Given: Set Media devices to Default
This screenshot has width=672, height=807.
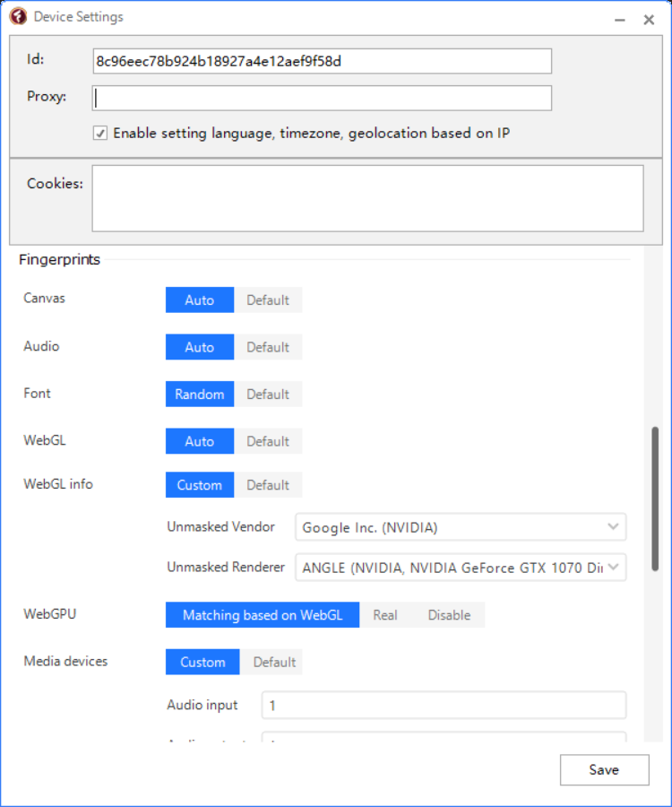Looking at the screenshot, I should (x=274, y=663).
